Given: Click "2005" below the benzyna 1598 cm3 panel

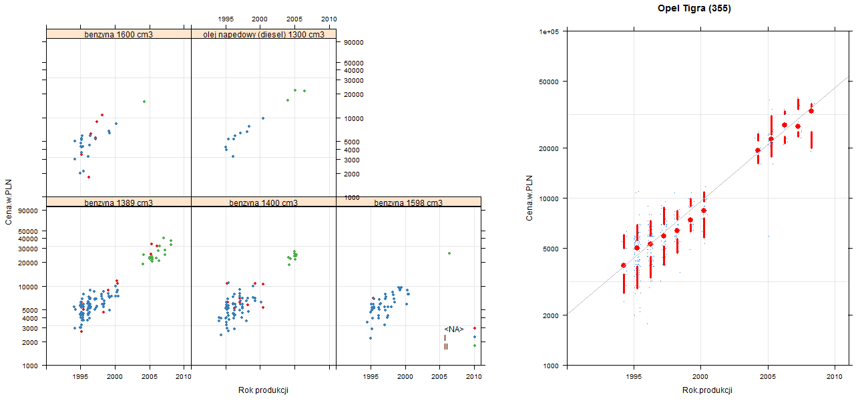Looking at the screenshot, I should pyautogui.click(x=439, y=377).
